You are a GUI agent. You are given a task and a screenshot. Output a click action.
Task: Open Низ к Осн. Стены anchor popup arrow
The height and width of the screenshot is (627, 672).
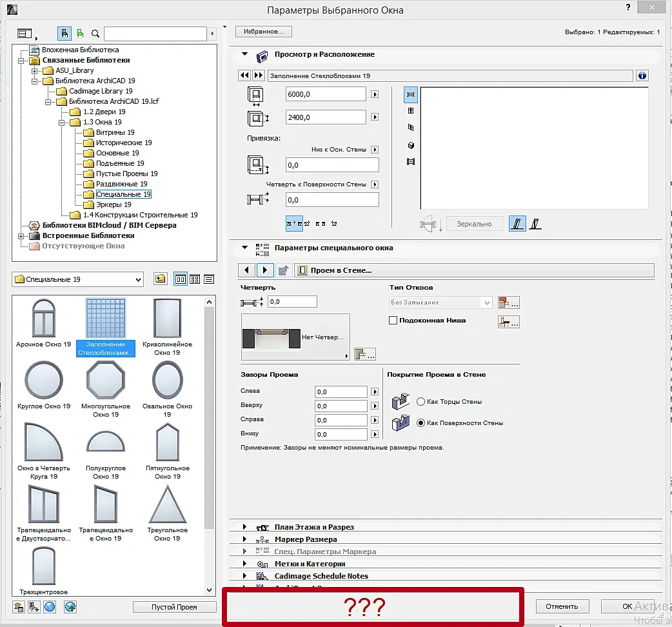(375, 150)
